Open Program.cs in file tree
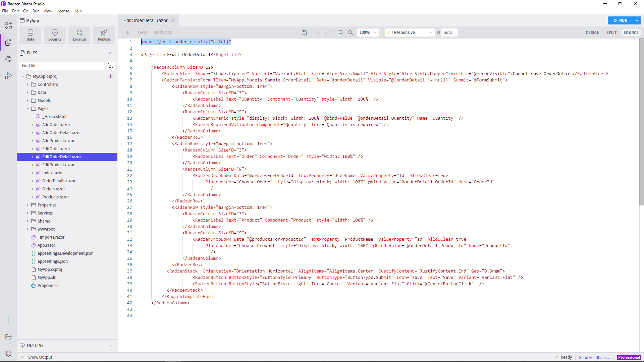644x362 pixels. (48, 286)
